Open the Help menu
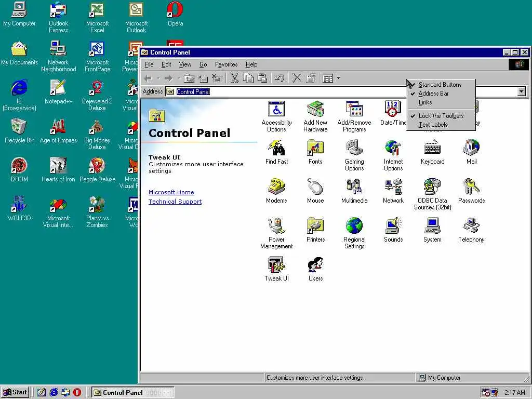 coord(251,64)
